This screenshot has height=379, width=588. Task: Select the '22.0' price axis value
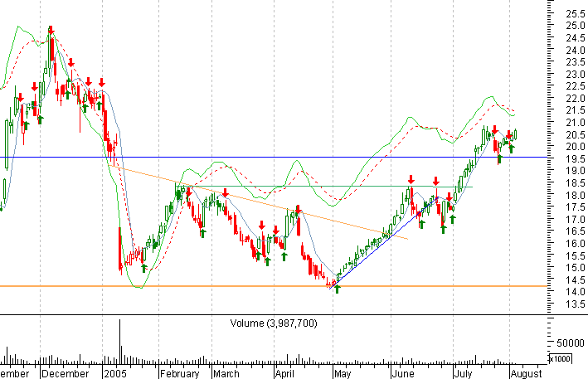point(575,98)
